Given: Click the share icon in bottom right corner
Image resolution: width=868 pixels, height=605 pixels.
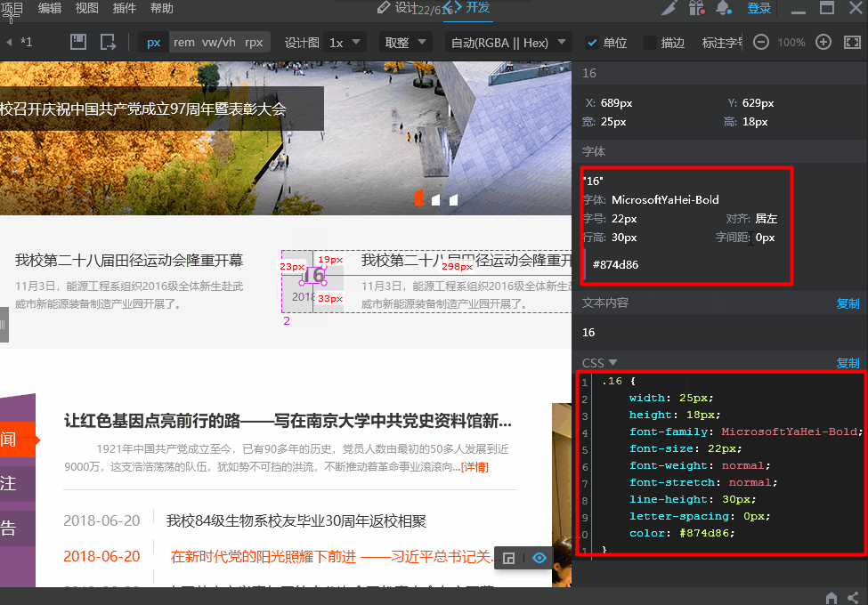Looking at the screenshot, I should pyautogui.click(x=853, y=597).
